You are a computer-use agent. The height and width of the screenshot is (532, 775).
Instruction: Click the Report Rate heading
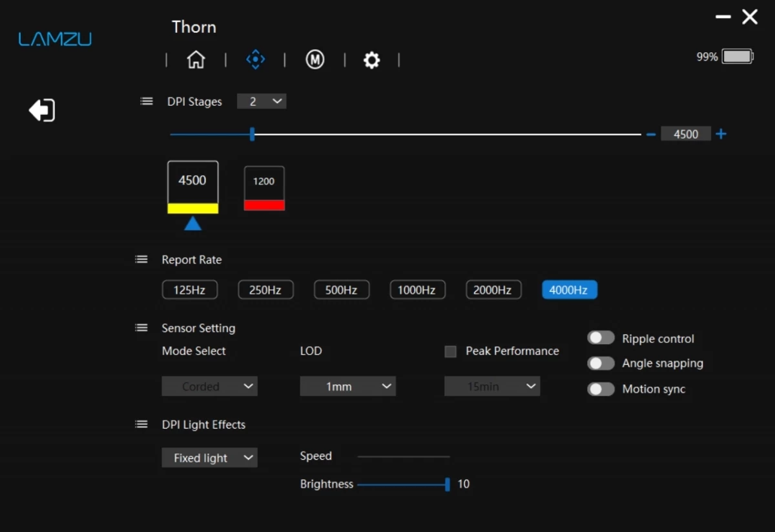pos(192,260)
